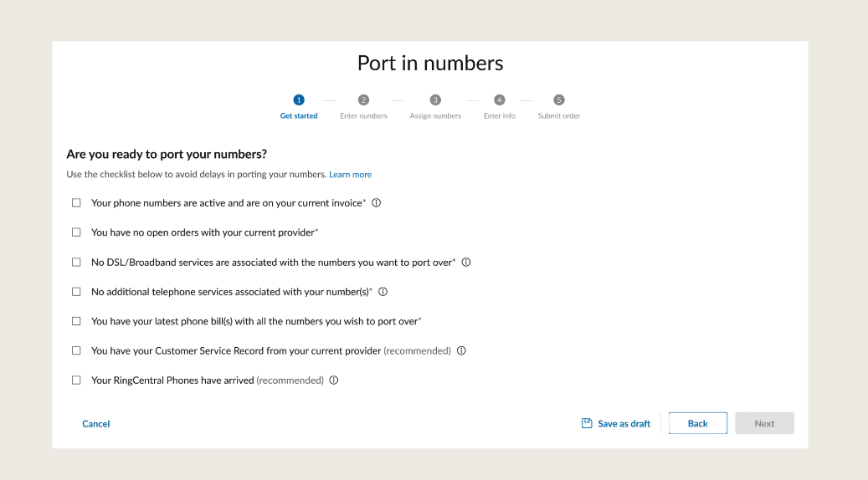Check the latest phone bill(s) checkbox
This screenshot has height=480, width=868.
(x=76, y=321)
